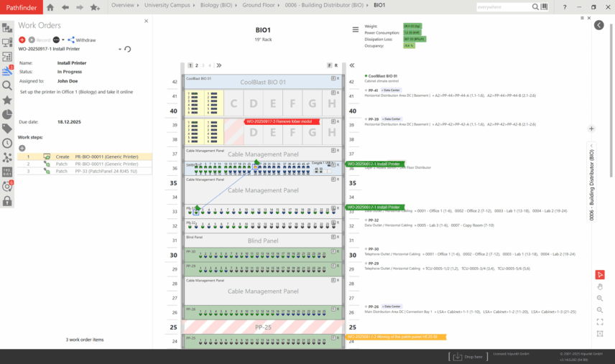The width and height of the screenshot is (615, 364).
Task: Refresh the selected work order
Action: coord(128,50)
